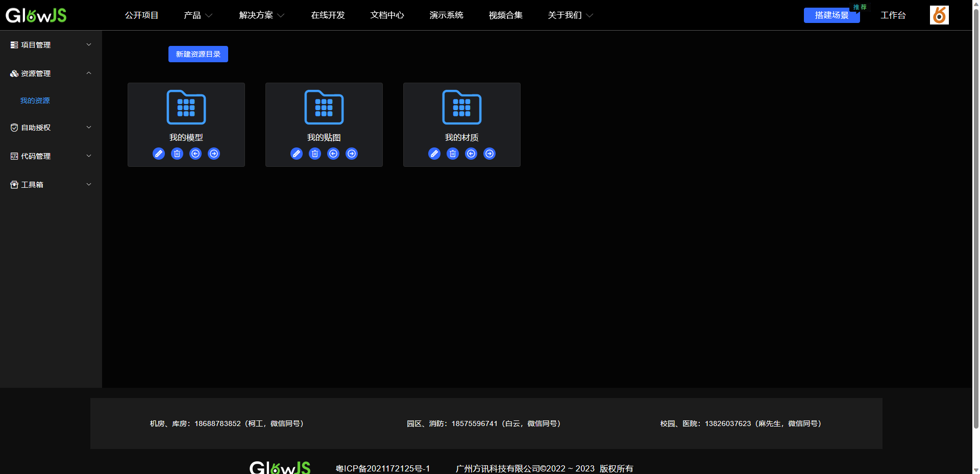This screenshot has height=474, width=980.
Task: Click the GlowJS logo in the footer
Action: pyautogui.click(x=280, y=467)
